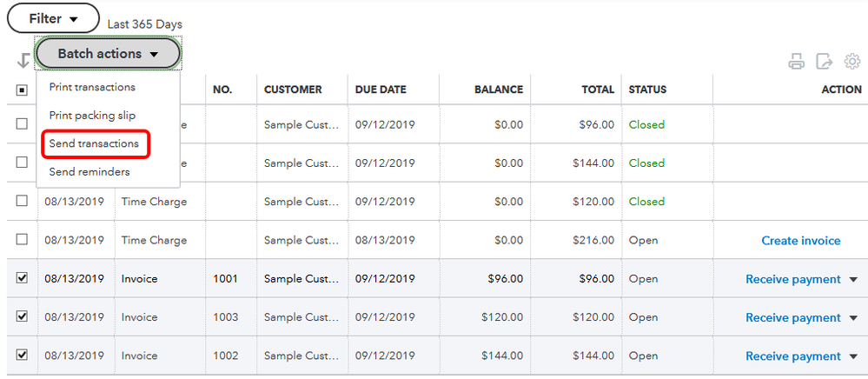
Task: Click the sort arrow icon beside Batch actions
Action: [23, 61]
